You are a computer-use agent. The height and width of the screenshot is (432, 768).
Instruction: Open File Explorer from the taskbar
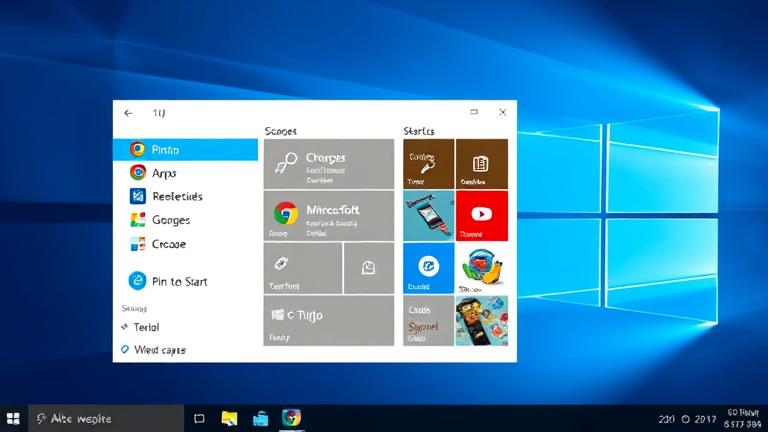(x=229, y=418)
